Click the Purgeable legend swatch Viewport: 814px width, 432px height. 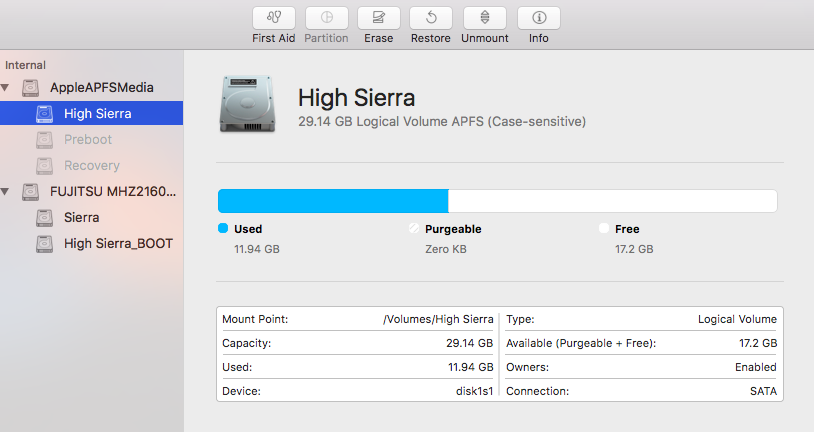tap(414, 228)
